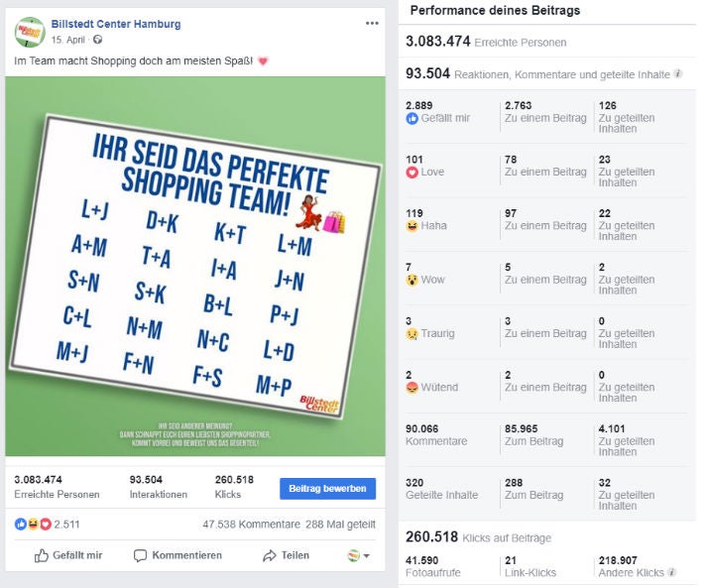Click the Kommentieren button
The width and height of the screenshot is (706, 588).
177,555
